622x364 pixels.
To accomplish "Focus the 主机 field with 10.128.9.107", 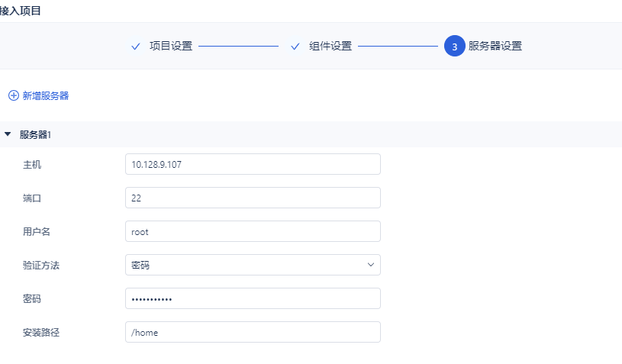I will coord(253,164).
